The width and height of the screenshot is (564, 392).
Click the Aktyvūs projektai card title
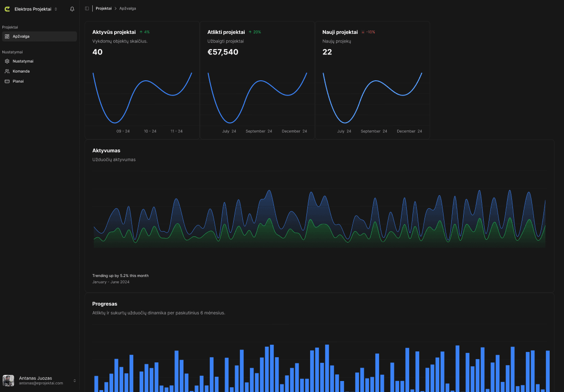(114, 32)
